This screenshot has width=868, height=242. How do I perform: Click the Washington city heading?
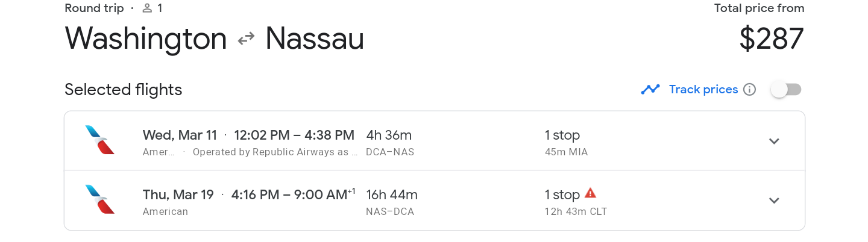[146, 39]
